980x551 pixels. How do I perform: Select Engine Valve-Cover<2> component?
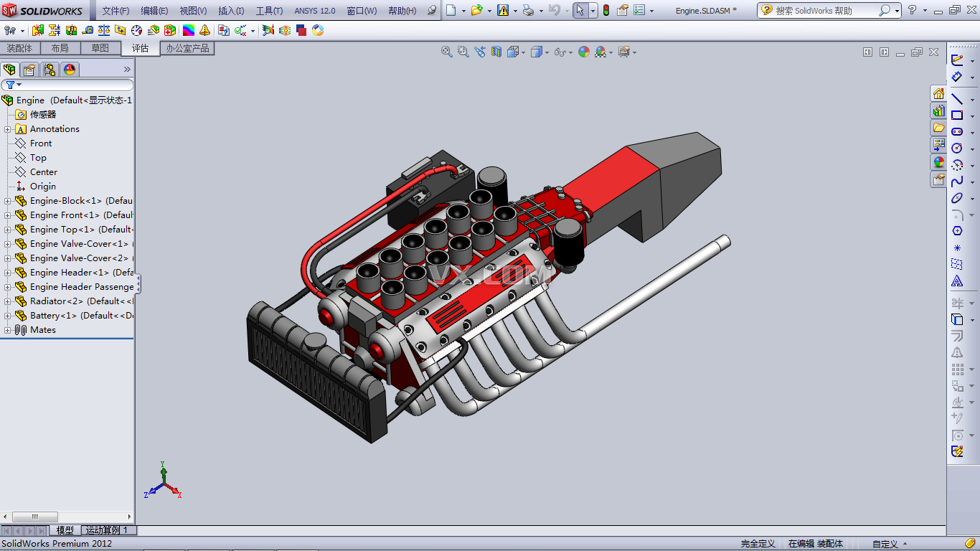(79, 258)
